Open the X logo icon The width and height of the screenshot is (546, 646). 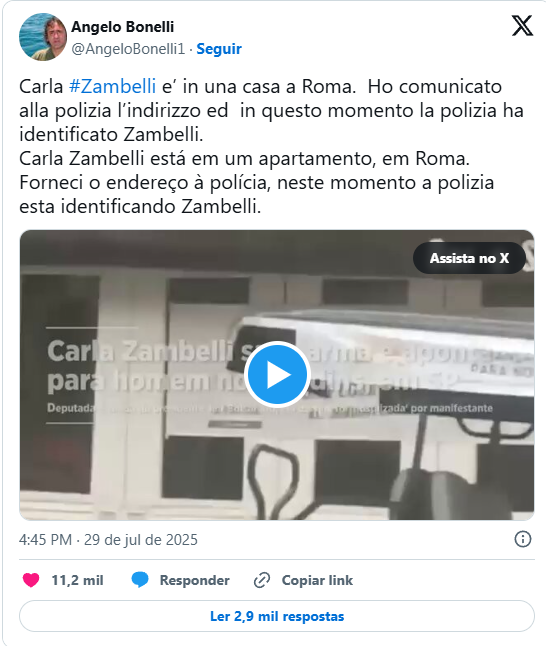tap(522, 26)
